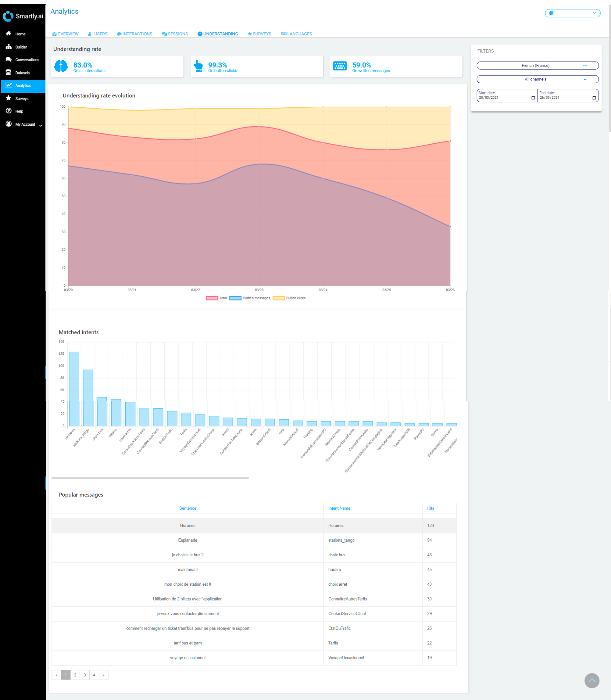
Task: Select the Surveys star icon in the sidebar
Action: [x=8, y=98]
